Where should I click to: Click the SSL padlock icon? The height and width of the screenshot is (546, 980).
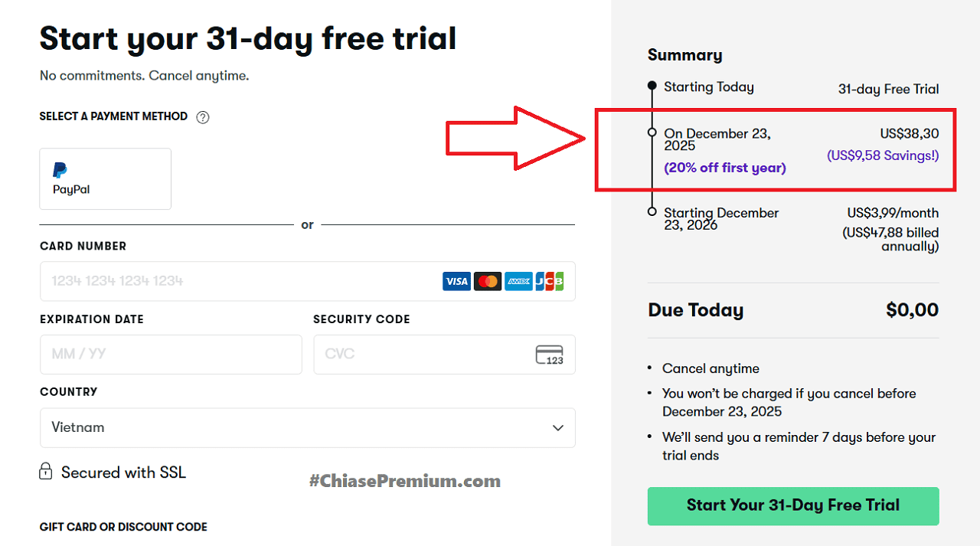pyautogui.click(x=46, y=471)
